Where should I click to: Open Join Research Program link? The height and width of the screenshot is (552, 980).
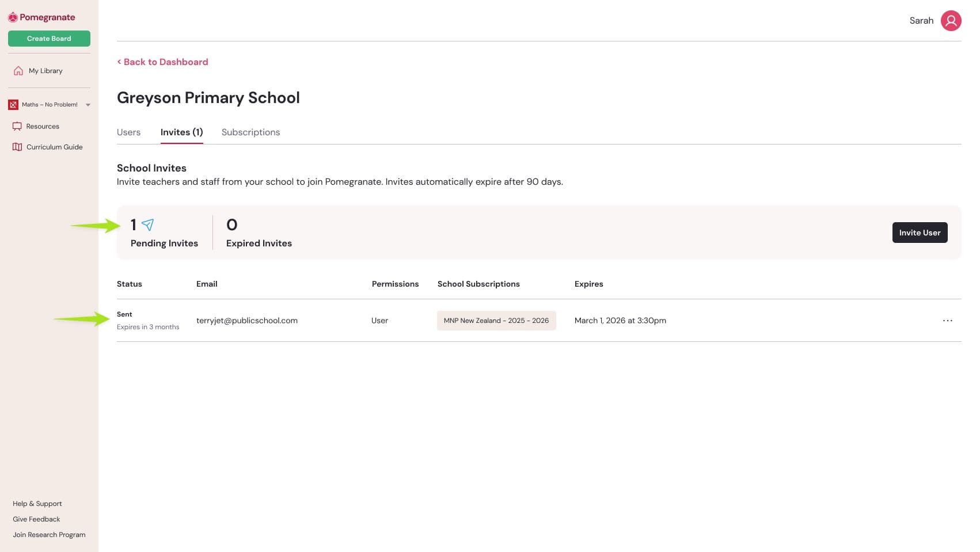click(x=49, y=535)
